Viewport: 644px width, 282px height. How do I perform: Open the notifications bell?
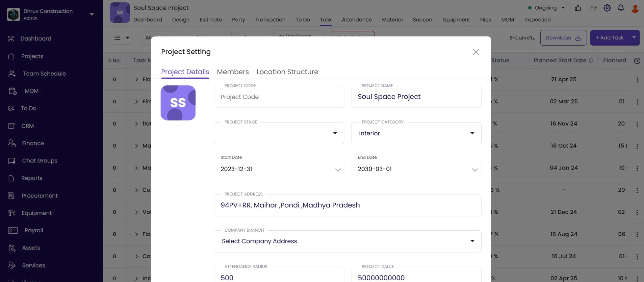[621, 8]
